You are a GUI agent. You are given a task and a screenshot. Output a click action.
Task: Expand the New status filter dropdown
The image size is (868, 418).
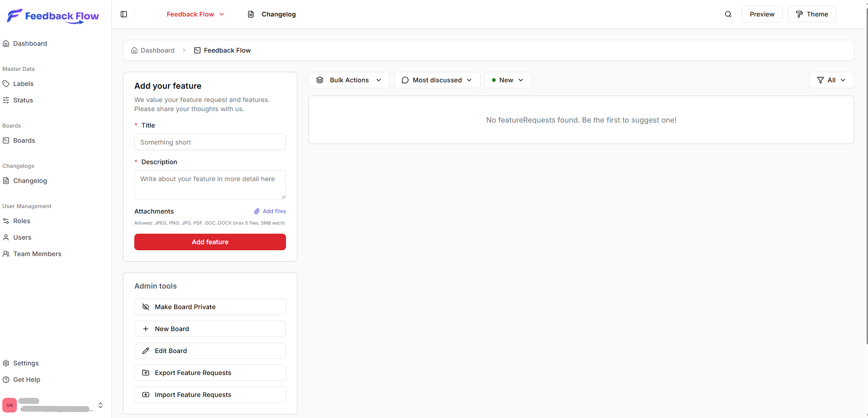point(508,80)
